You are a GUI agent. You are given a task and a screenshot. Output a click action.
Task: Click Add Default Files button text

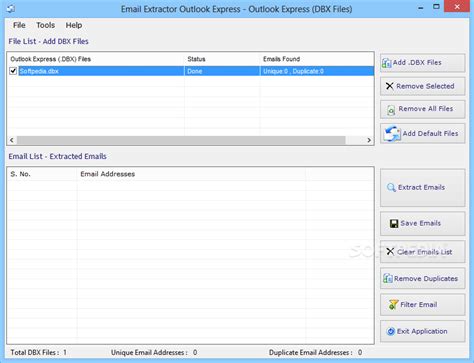point(430,133)
